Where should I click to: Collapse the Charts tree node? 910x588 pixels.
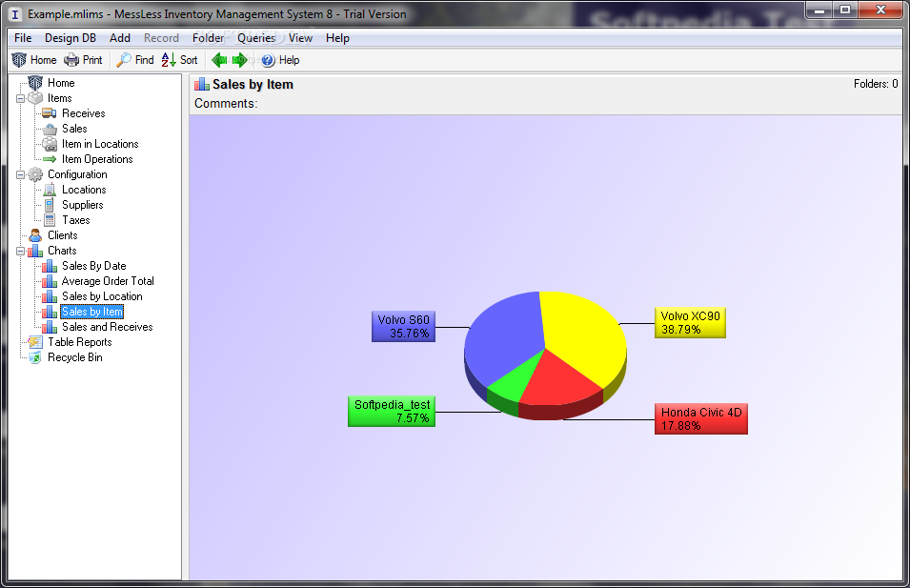pyautogui.click(x=20, y=252)
